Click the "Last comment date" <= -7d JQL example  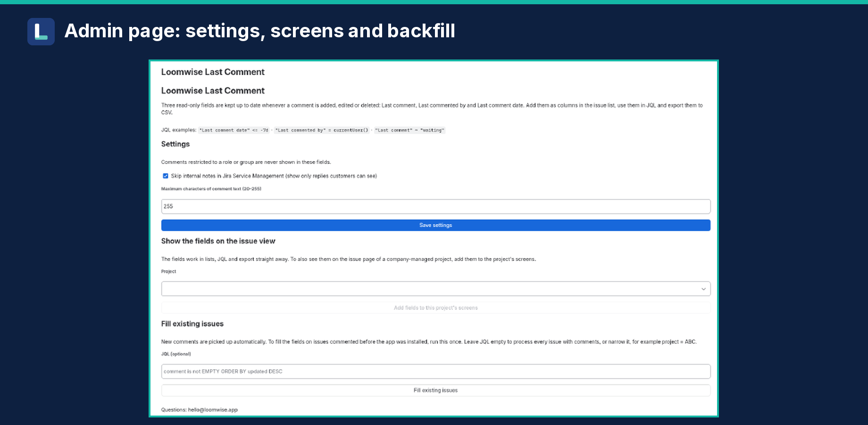tap(234, 130)
